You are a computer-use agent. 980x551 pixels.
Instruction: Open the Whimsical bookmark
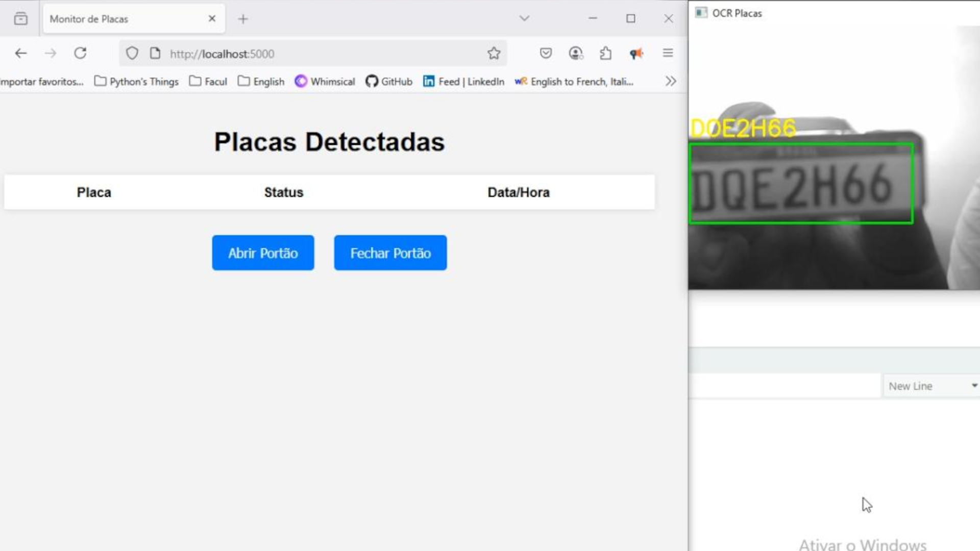(x=325, y=82)
